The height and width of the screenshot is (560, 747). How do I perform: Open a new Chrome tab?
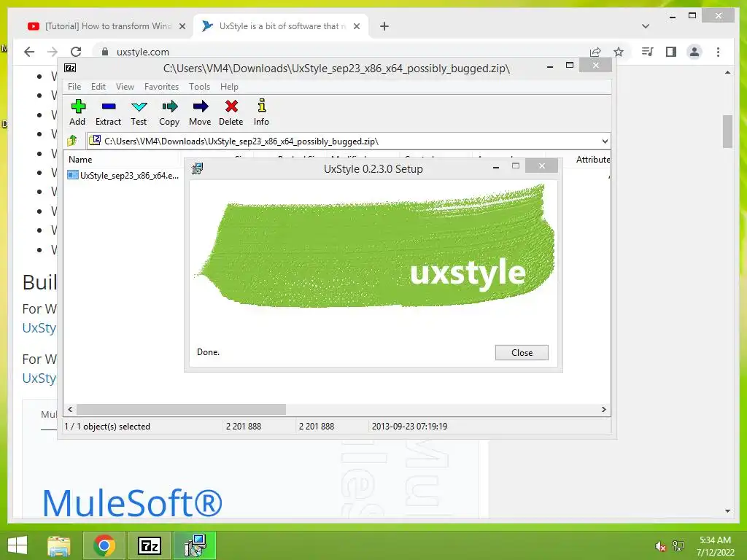[384, 26]
